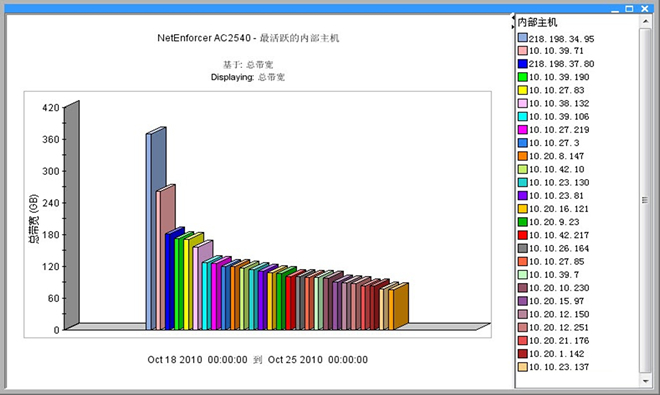The height and width of the screenshot is (395, 660).
Task: Select the green 10.10.39.190 legend swatch
Action: (522, 77)
